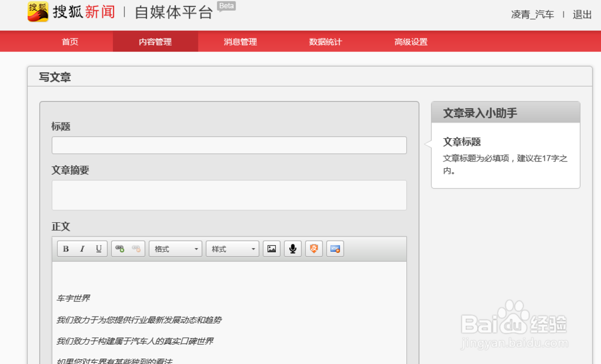601x364 pixels.
Task: Expand the 格式 dropdown arrow
Action: coord(197,248)
